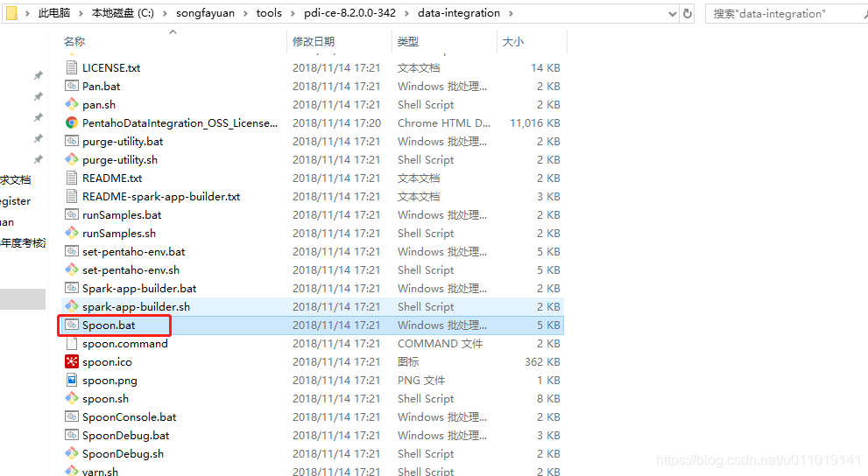Click the purge-utility.sh file icon
The width and height of the screenshot is (868, 476).
point(72,159)
